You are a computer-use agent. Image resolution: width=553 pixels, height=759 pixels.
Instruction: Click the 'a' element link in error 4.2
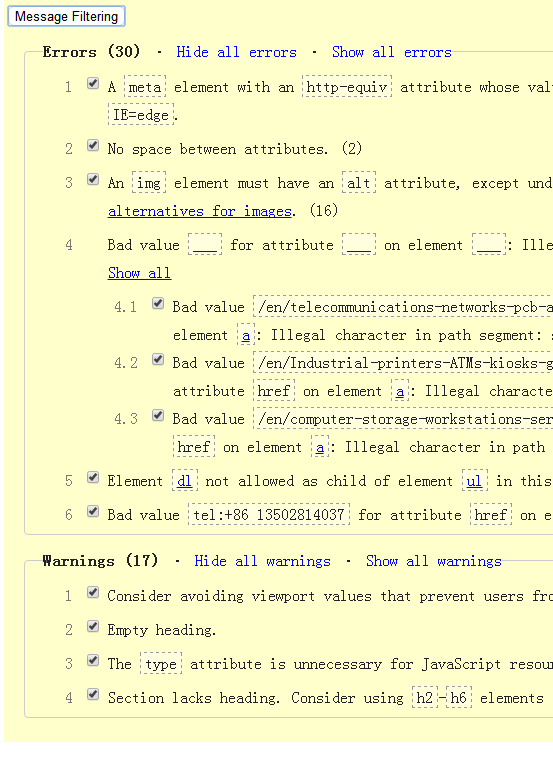pyautogui.click(x=399, y=391)
